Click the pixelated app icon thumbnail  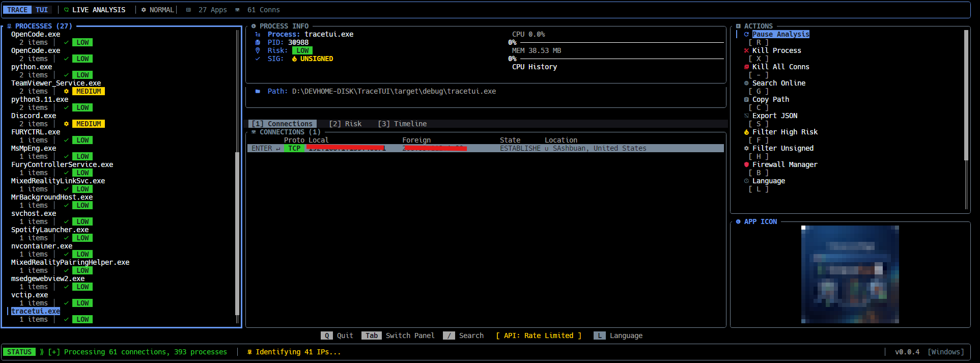coord(850,274)
